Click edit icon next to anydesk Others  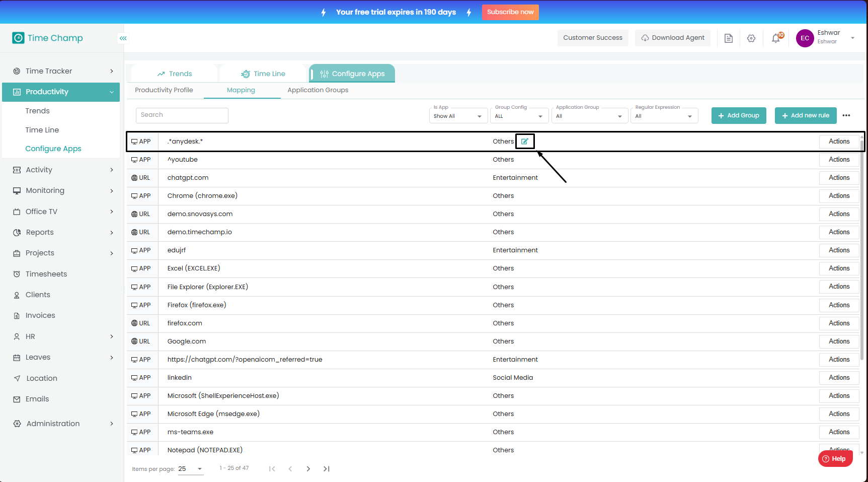(x=525, y=142)
